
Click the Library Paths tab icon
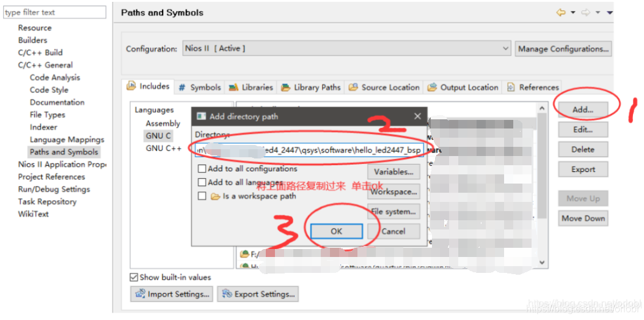285,87
